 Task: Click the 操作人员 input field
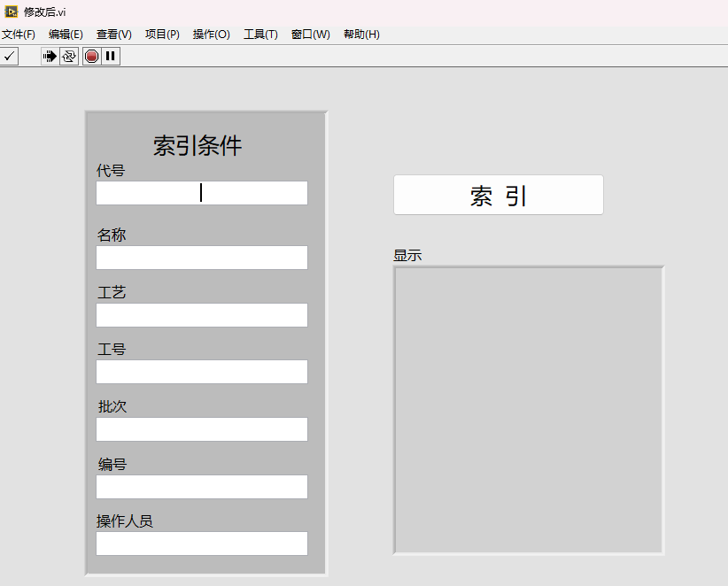[x=201, y=543]
